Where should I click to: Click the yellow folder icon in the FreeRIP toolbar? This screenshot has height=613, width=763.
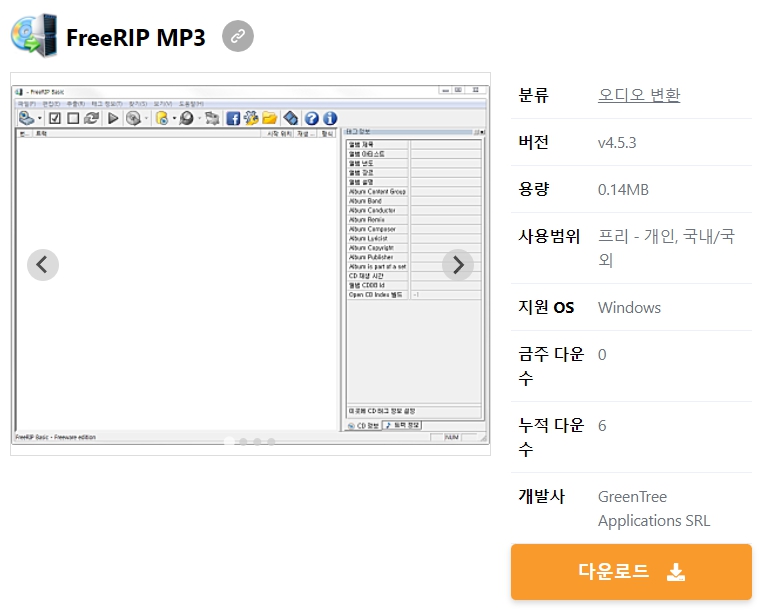click(x=270, y=118)
